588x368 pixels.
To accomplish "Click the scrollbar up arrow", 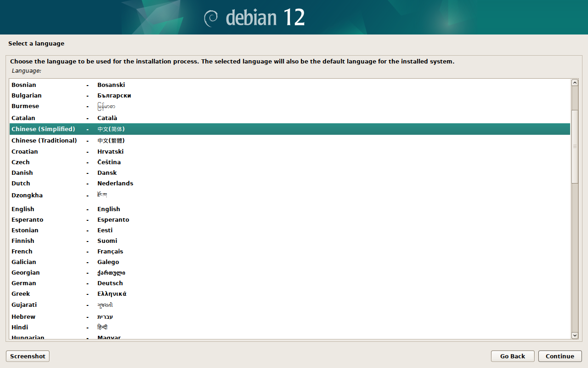I will pos(575,83).
